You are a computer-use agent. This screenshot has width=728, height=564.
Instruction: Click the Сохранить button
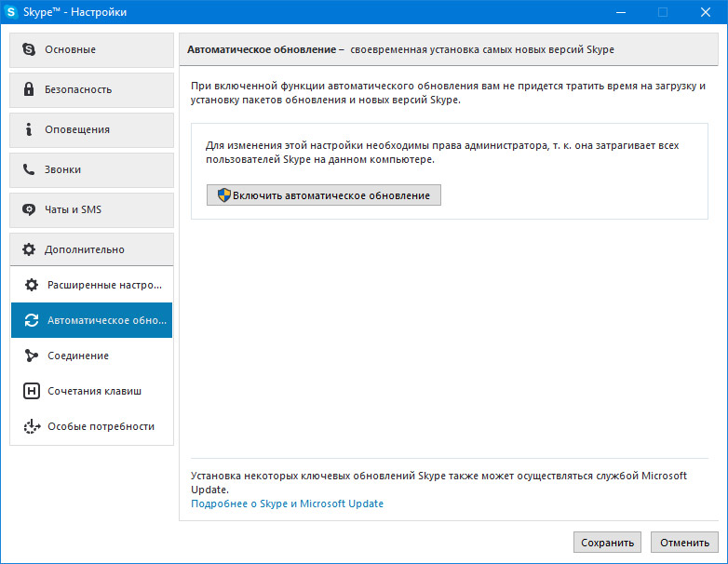[607, 543]
